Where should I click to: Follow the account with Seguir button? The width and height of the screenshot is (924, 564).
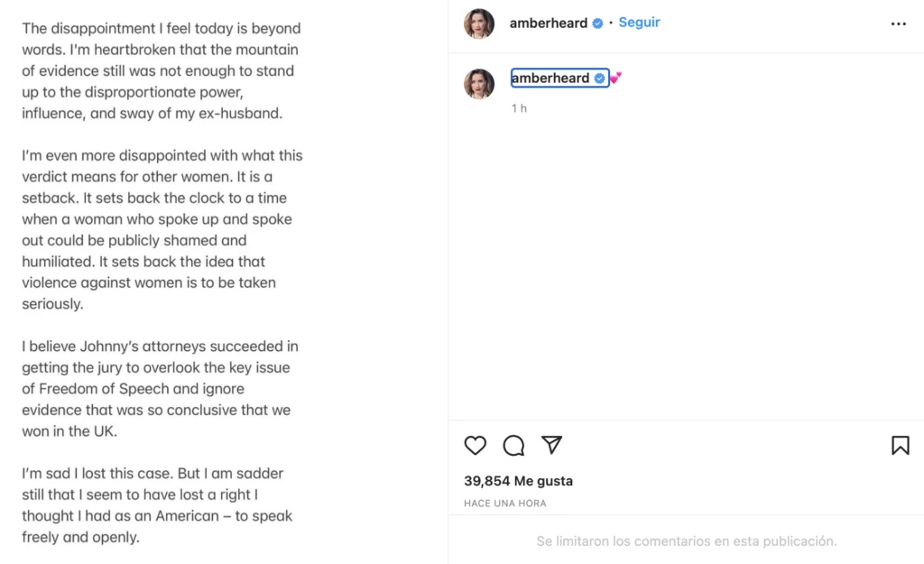[639, 23]
